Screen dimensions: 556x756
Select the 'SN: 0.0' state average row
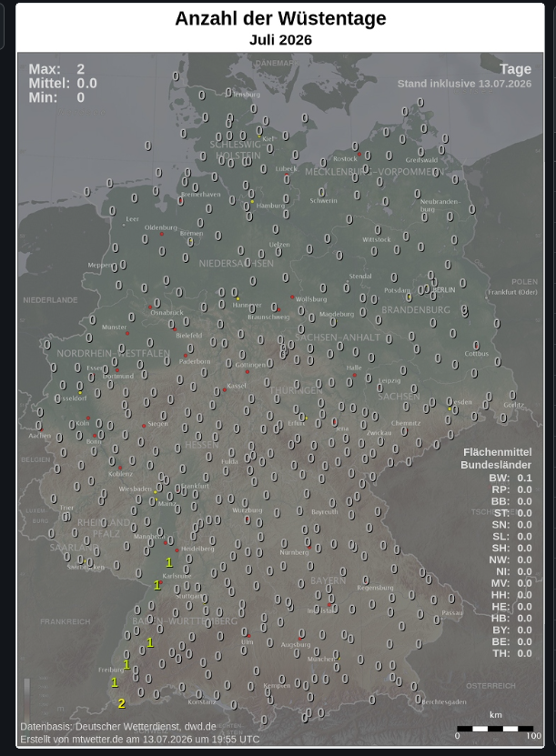click(511, 525)
